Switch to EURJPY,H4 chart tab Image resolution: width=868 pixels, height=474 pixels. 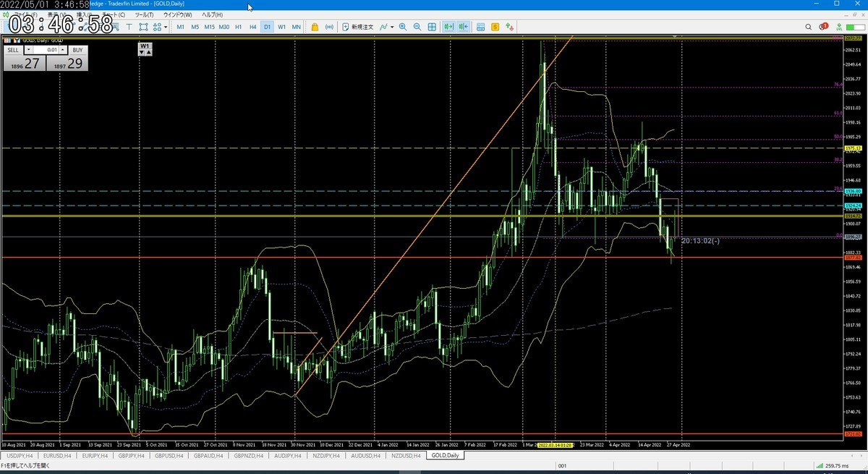(x=95, y=455)
